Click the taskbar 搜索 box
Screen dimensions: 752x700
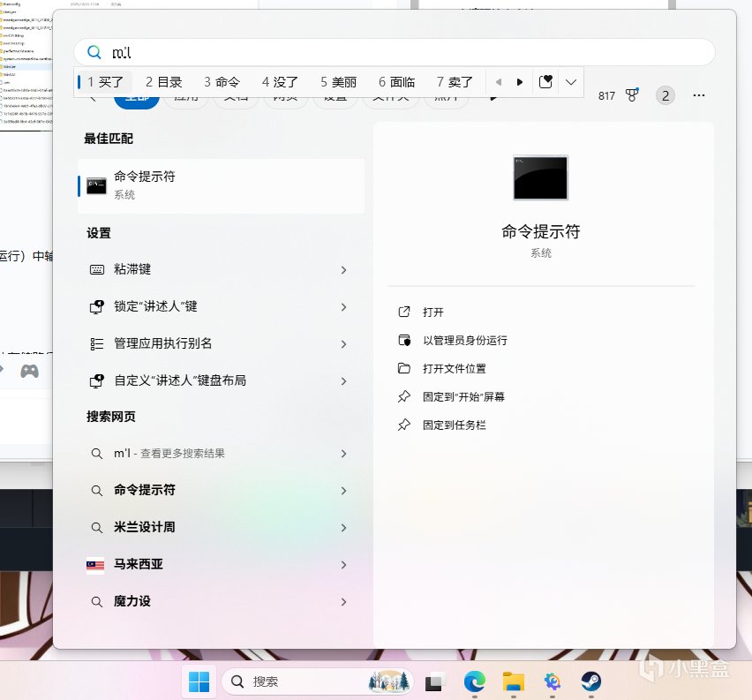point(318,681)
